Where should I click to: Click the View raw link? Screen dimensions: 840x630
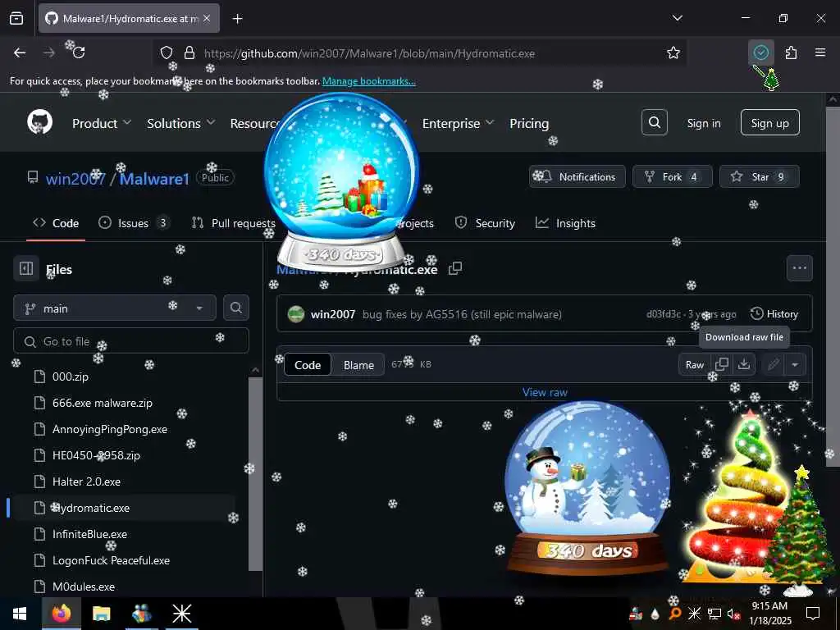545,392
